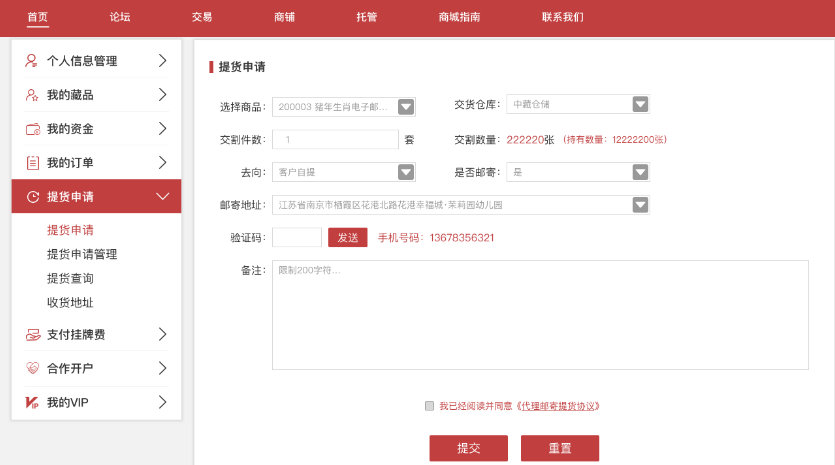Click the 我的藏品 collection icon

(x=32, y=95)
